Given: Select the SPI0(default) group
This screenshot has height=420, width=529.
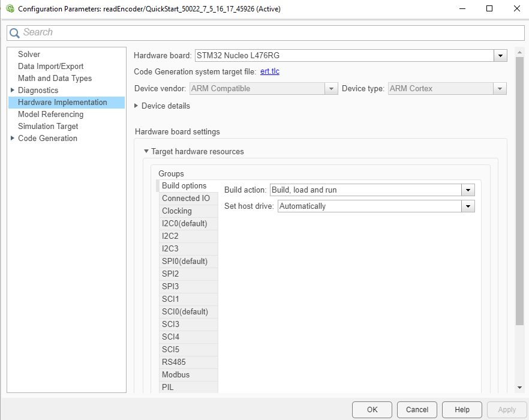Looking at the screenshot, I should coord(188,262).
